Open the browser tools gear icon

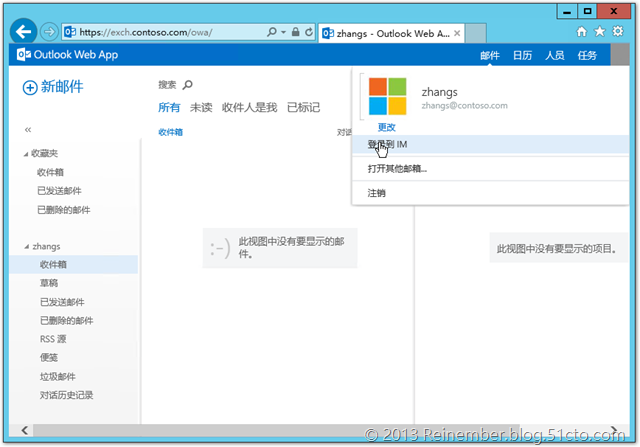click(x=618, y=32)
